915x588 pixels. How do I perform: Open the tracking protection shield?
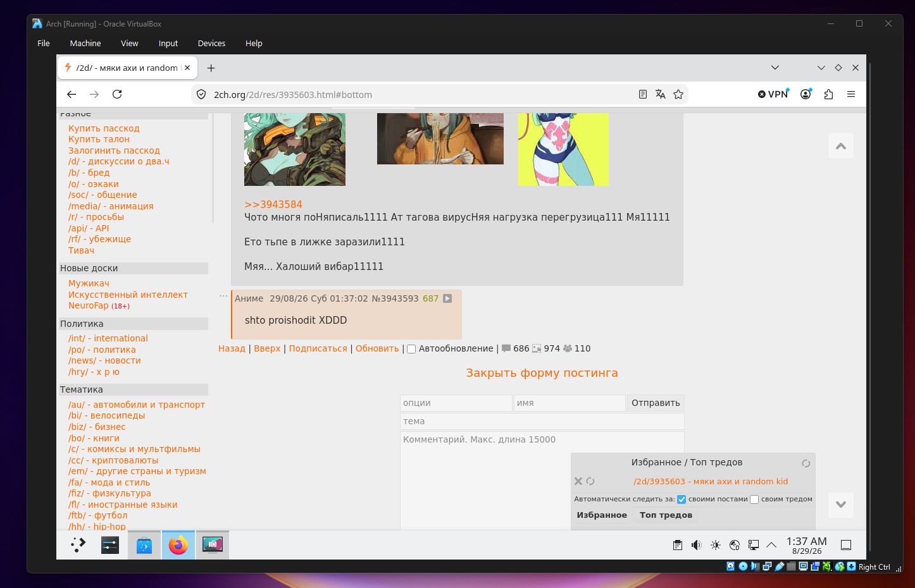click(201, 94)
